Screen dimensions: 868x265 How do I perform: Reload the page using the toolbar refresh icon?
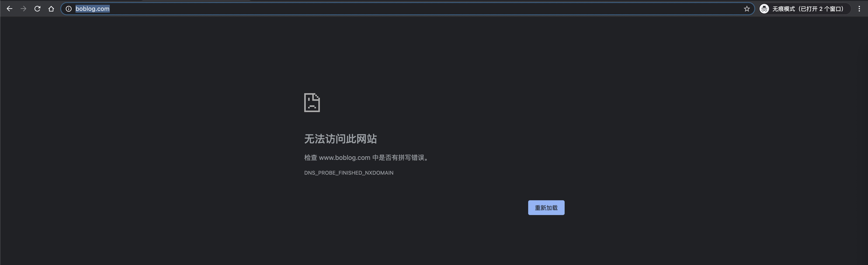[x=37, y=9]
